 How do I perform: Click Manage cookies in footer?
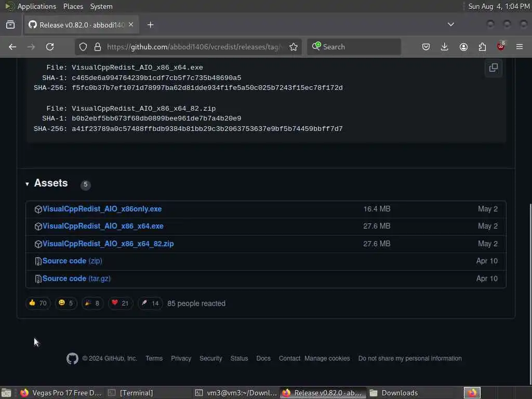pyautogui.click(x=327, y=358)
